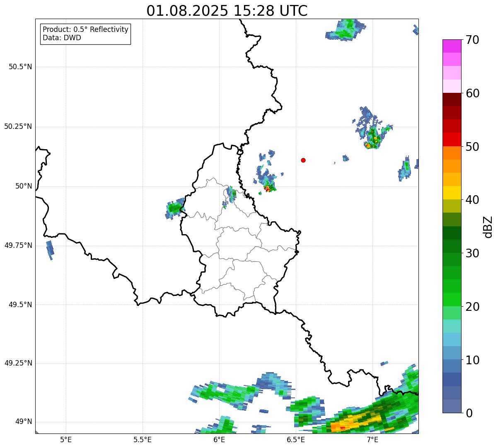Click the small blue echo near 49.75°N 5°E

pos(50,249)
